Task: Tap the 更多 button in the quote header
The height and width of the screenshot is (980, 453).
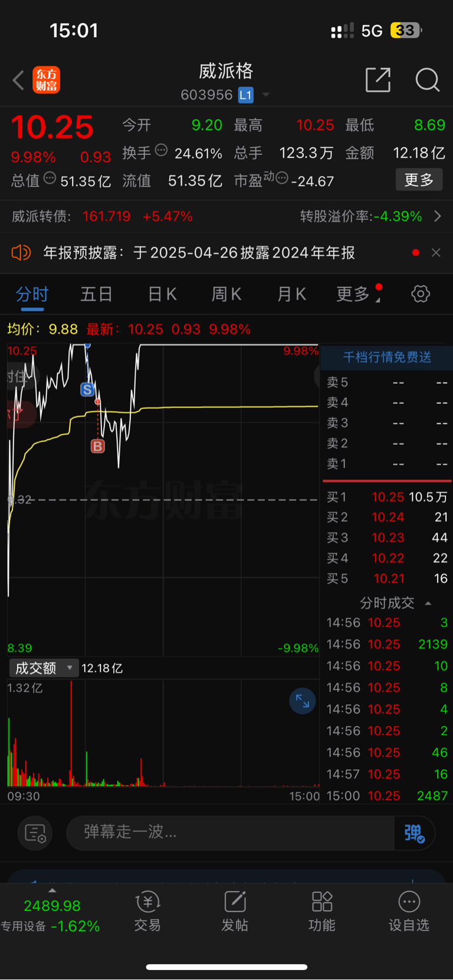Action: pos(419,180)
